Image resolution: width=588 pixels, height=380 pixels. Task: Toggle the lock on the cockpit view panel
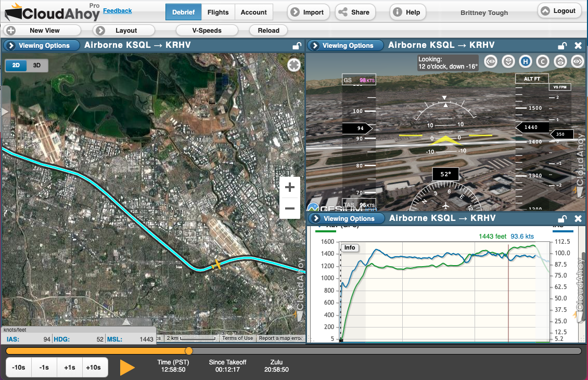(562, 46)
